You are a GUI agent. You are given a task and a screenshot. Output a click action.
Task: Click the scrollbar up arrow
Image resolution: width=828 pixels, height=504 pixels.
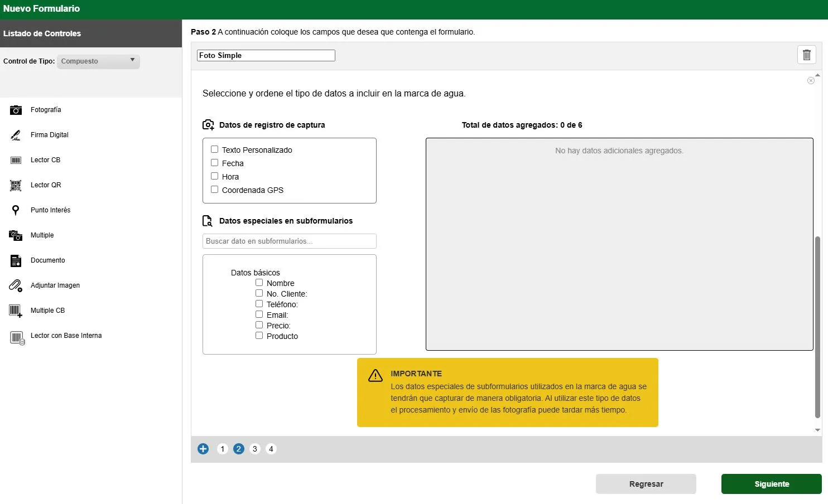(x=817, y=75)
